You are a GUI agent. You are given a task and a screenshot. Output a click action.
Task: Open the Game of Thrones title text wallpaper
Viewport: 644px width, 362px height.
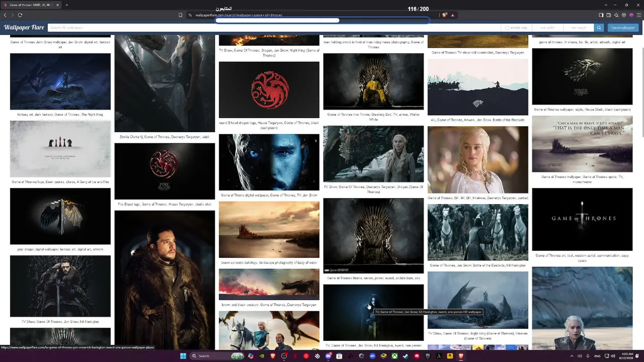[582, 219]
